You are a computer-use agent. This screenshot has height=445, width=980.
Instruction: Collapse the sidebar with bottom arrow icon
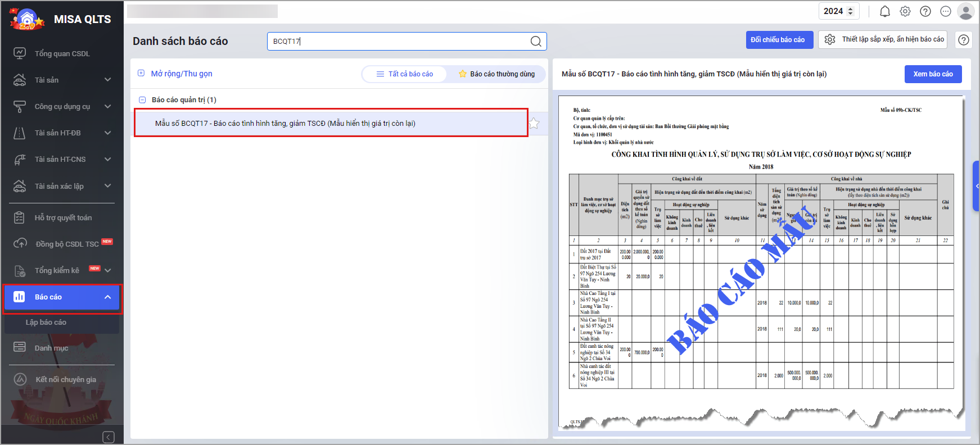point(109,437)
